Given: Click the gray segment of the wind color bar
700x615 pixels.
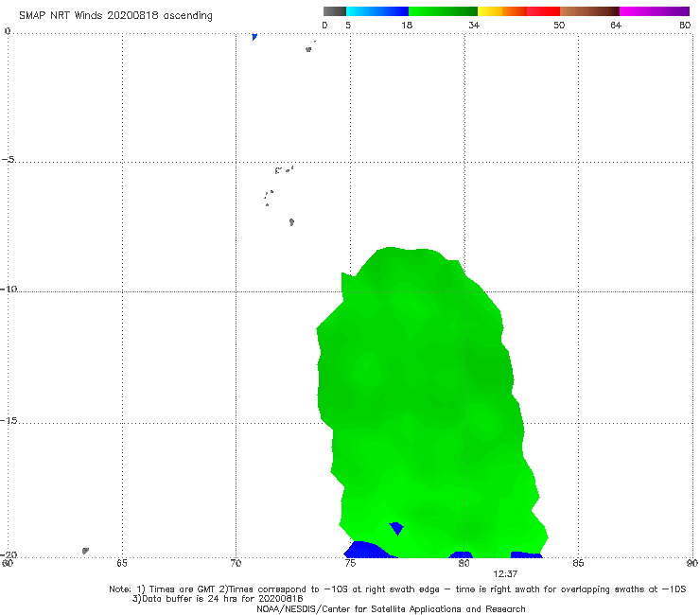Looking at the screenshot, I should point(335,11).
